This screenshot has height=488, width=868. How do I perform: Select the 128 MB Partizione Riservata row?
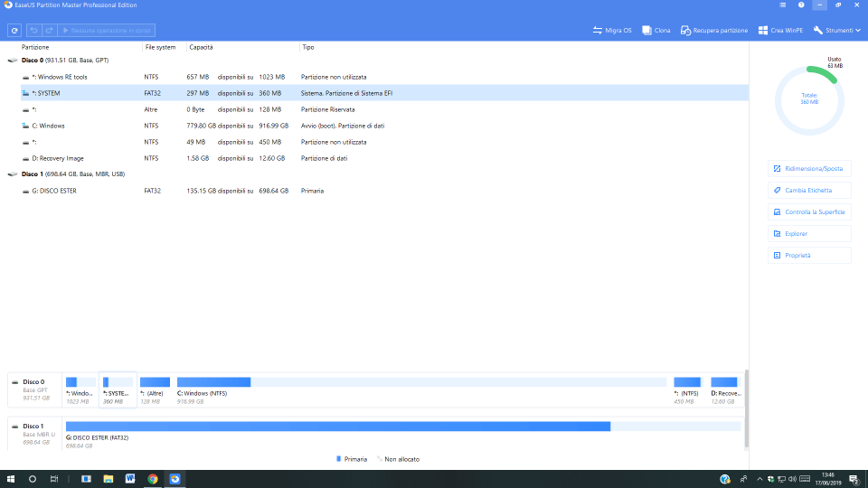point(384,109)
